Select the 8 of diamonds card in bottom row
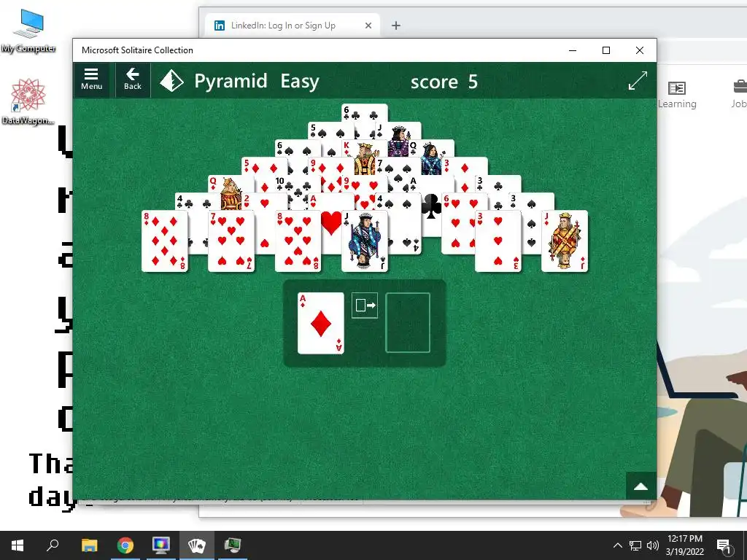Viewport: 747px width, 560px height. point(164,241)
